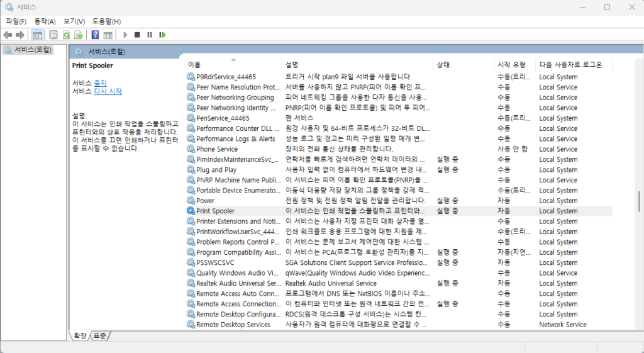
Task: Select Performance Logs & Alerts row
Action: pos(398,138)
